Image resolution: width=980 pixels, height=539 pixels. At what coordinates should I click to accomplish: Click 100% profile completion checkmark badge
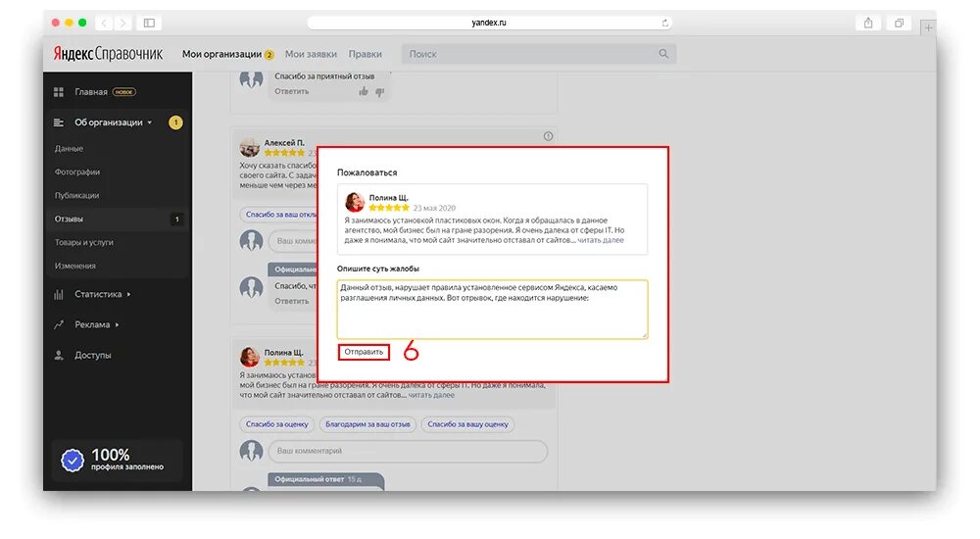coord(73,461)
